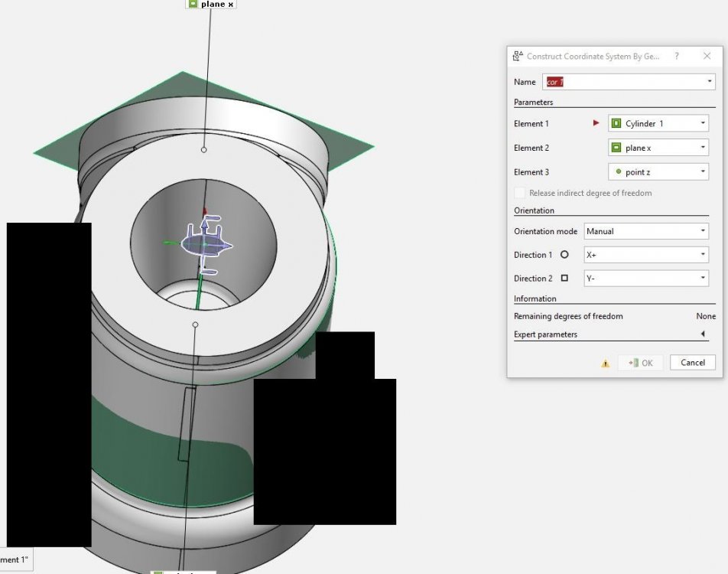Open the Element 1 Cylinder 1 dropdown
This screenshot has width=728, height=574.
pos(658,123)
